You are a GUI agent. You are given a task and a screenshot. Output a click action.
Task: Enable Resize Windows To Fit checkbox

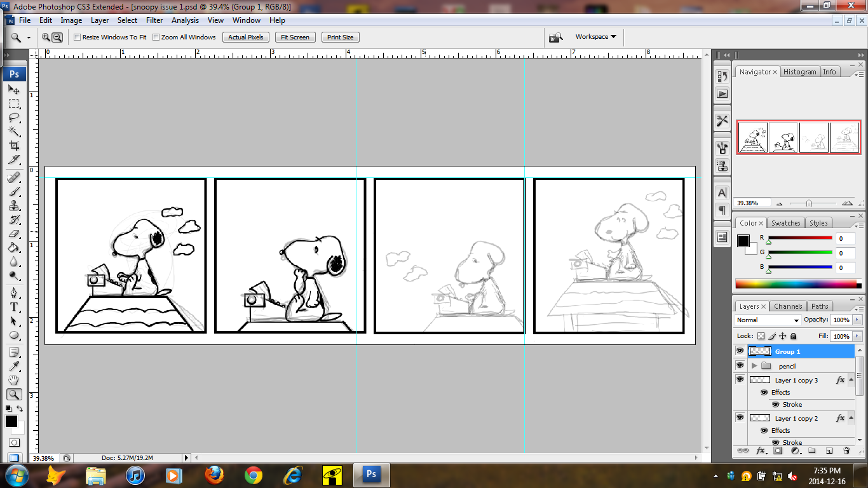pos(78,37)
